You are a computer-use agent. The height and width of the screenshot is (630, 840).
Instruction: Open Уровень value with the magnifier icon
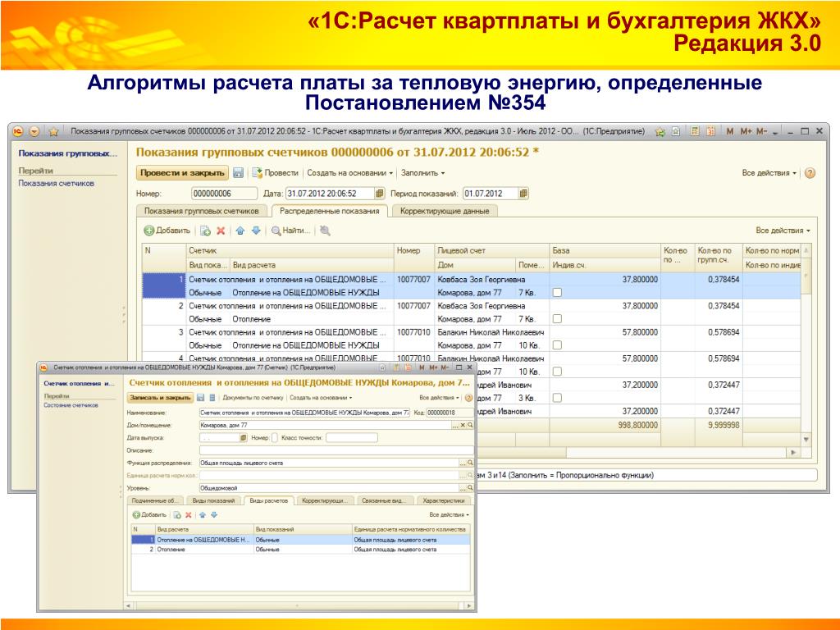pos(470,488)
